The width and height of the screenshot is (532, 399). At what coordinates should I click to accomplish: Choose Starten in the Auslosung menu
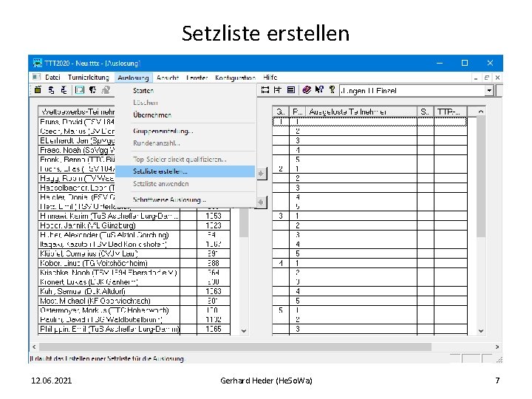pos(185,91)
